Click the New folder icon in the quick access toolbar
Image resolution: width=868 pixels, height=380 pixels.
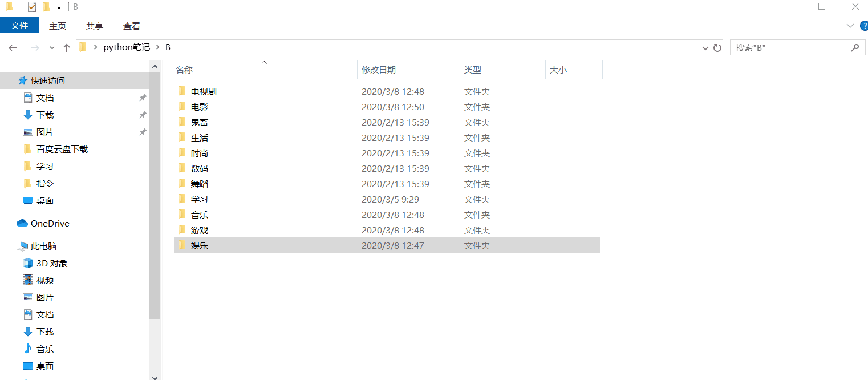(46, 7)
